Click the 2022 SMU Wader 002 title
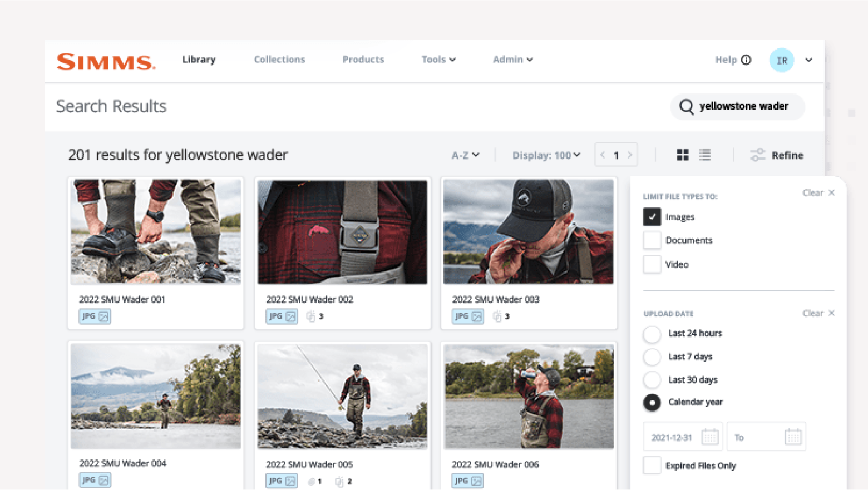The width and height of the screenshot is (868, 490). pos(309,299)
